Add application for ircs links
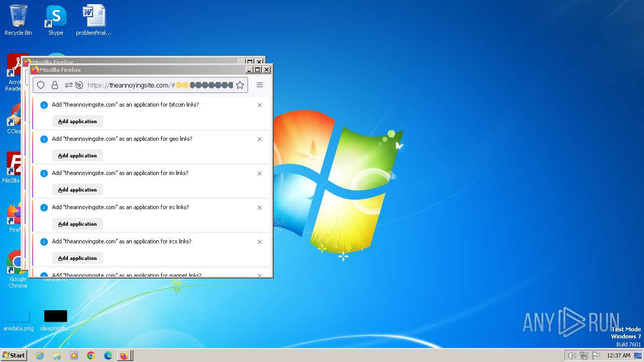This screenshot has width=644, height=362. coord(77,258)
